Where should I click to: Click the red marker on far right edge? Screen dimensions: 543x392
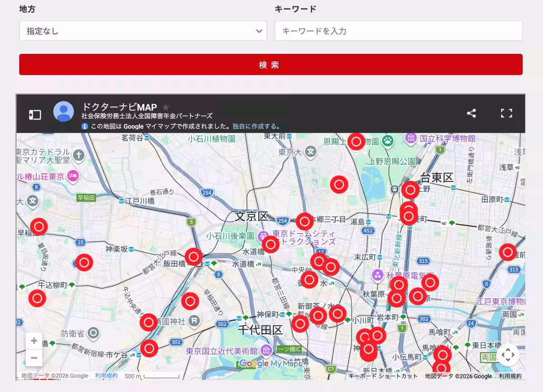pos(508,252)
